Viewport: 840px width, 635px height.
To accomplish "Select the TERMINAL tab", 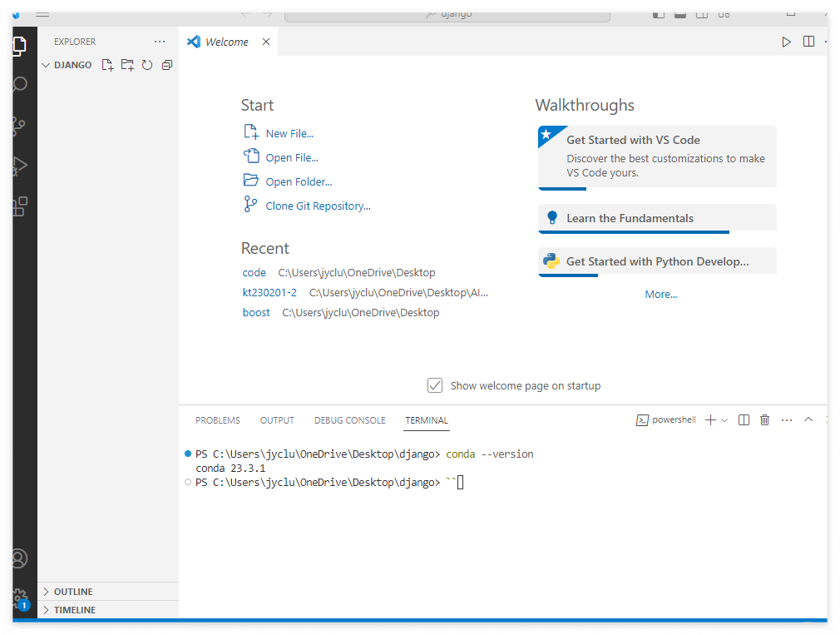I will point(427,420).
